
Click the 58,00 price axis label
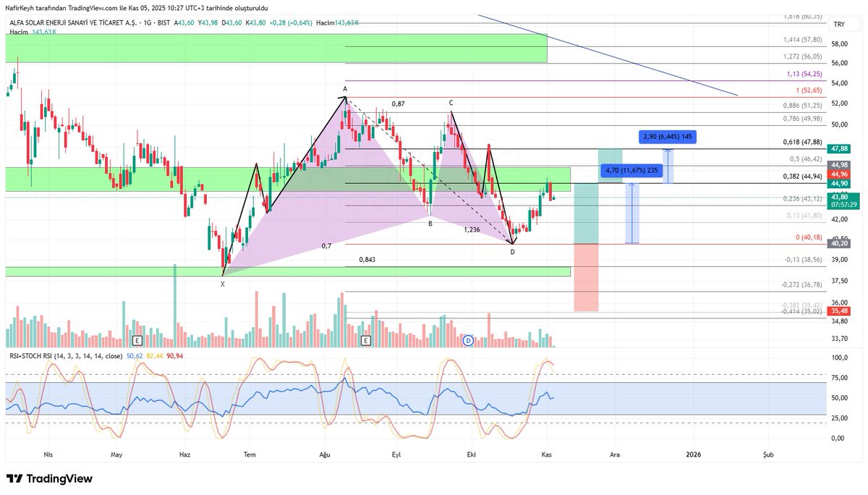point(839,45)
